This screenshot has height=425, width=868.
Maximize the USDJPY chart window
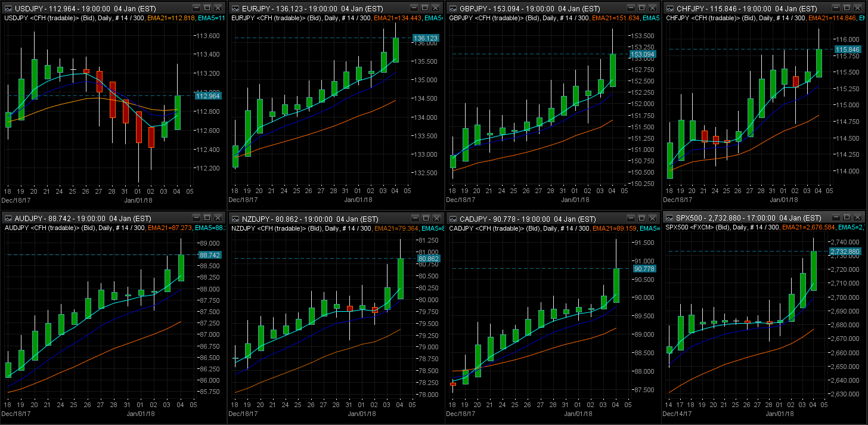206,8
